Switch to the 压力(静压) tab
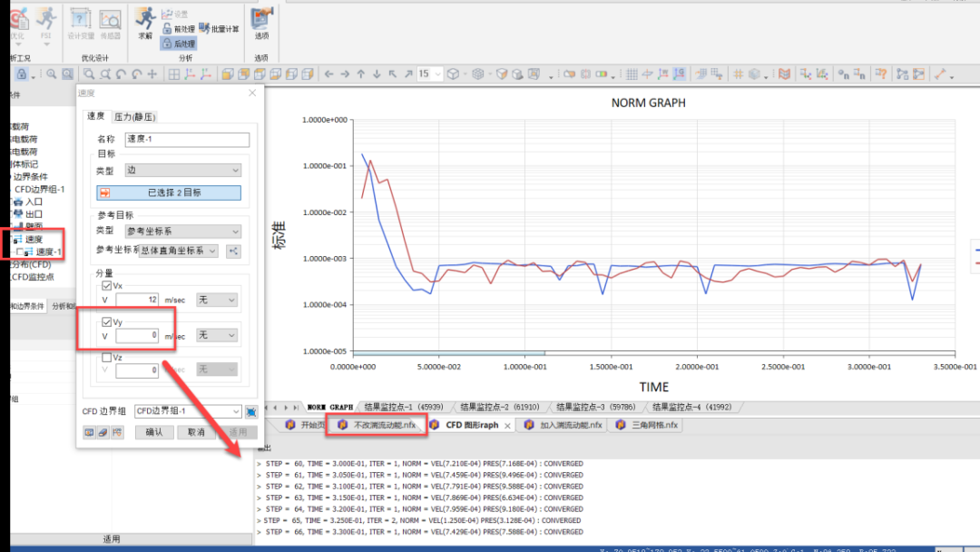The width and height of the screenshot is (980, 552). coord(134,117)
